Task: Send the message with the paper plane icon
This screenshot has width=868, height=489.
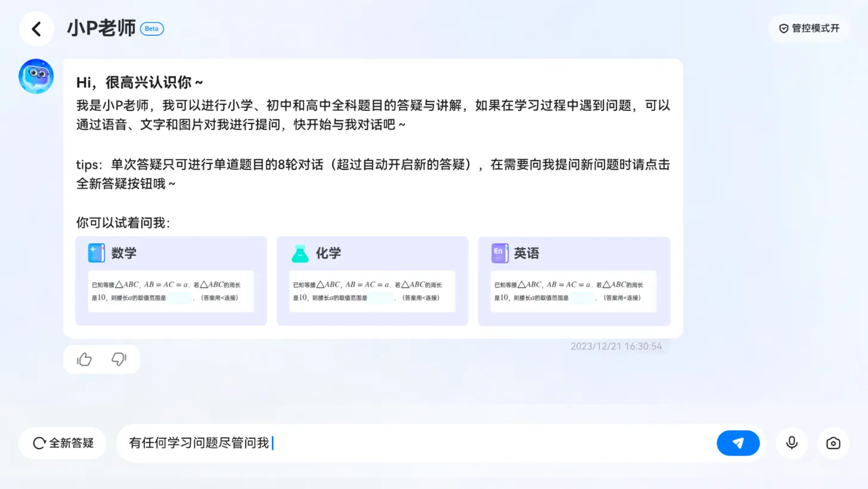Action: (738, 443)
